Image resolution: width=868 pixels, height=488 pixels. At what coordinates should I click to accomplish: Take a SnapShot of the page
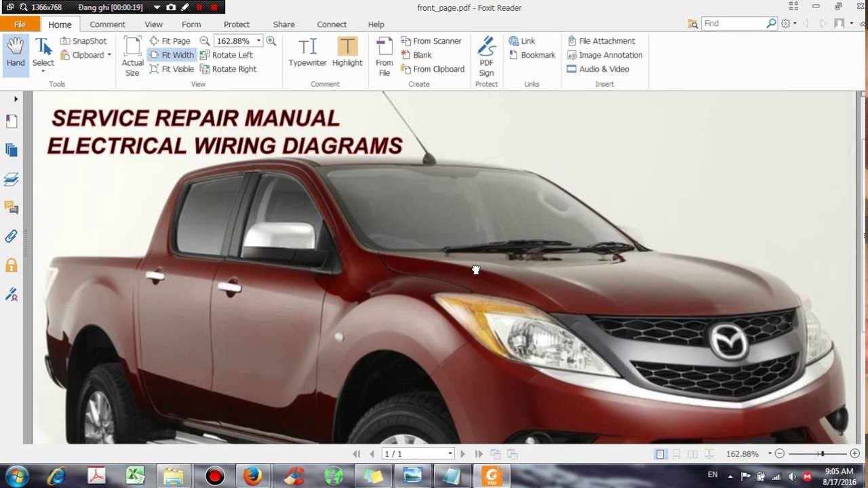(x=83, y=41)
